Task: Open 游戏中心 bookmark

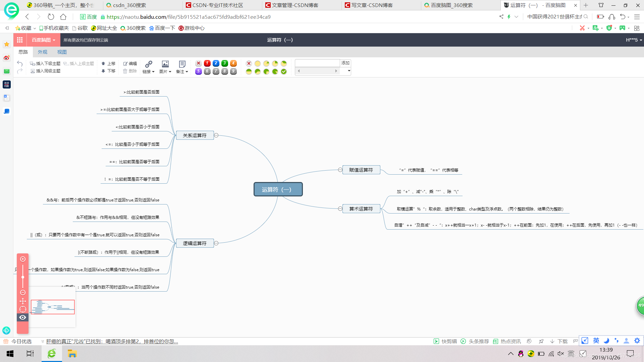Action: (x=192, y=28)
